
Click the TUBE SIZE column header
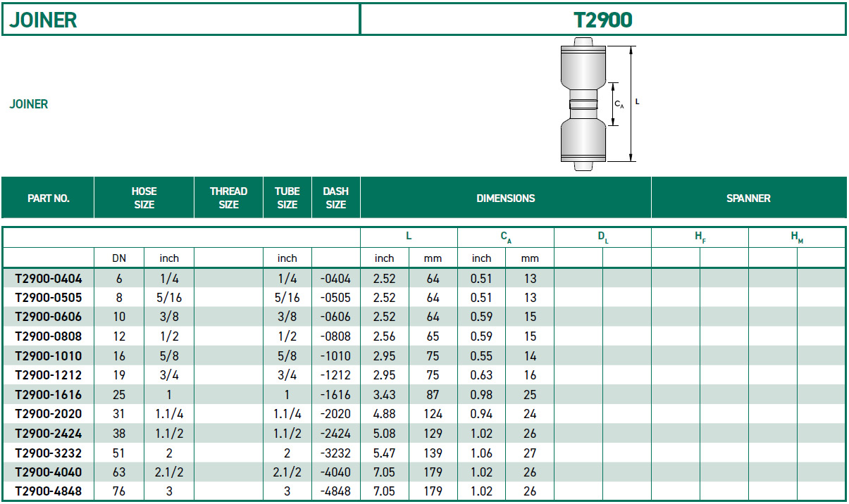coord(287,198)
